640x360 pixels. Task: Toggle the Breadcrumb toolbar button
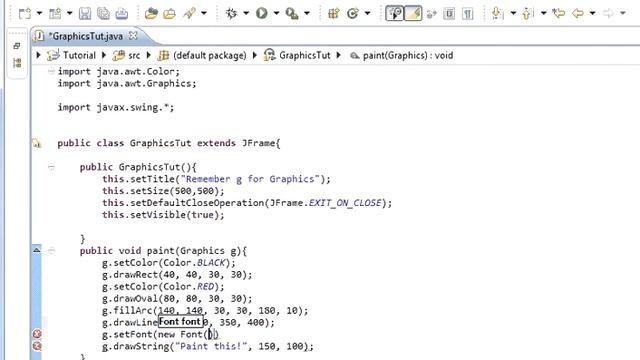tap(394, 13)
